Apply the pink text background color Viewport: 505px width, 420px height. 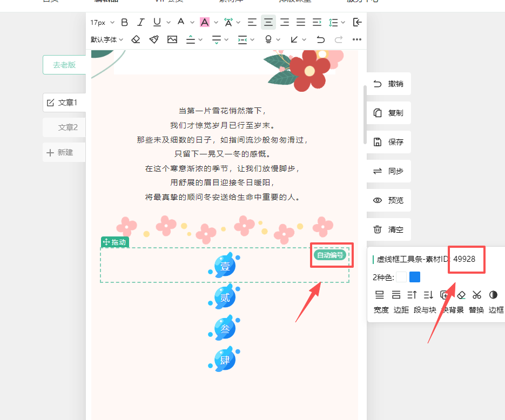click(x=205, y=22)
